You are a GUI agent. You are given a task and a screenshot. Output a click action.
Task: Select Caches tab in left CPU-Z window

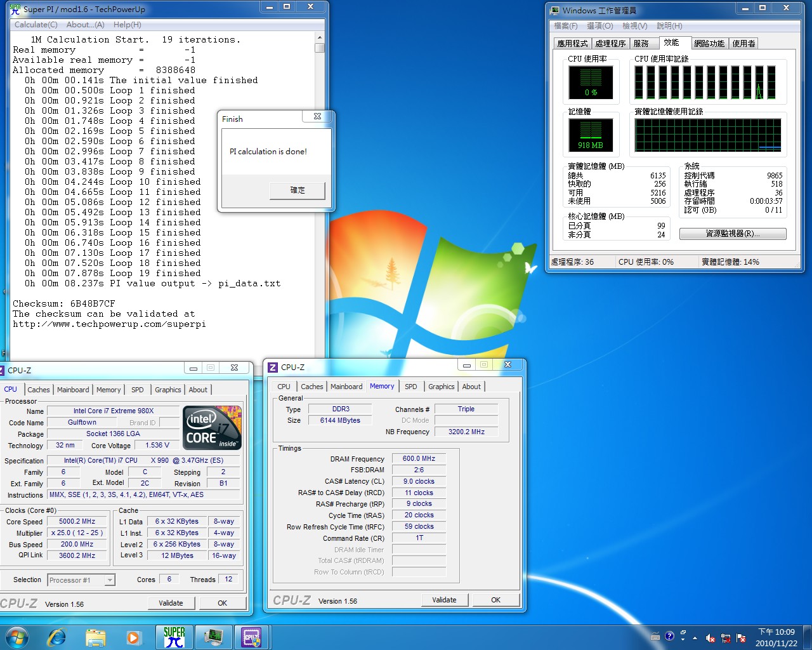click(39, 390)
